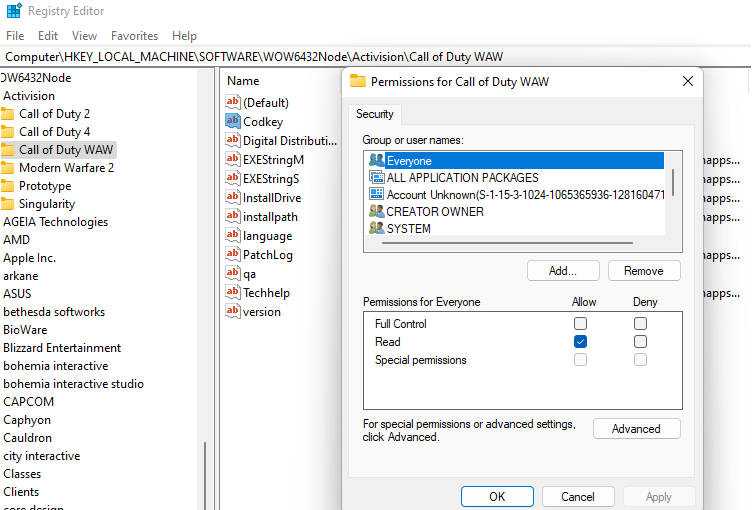Click the qa value icon
This screenshot has height=510, width=753.
232,273
